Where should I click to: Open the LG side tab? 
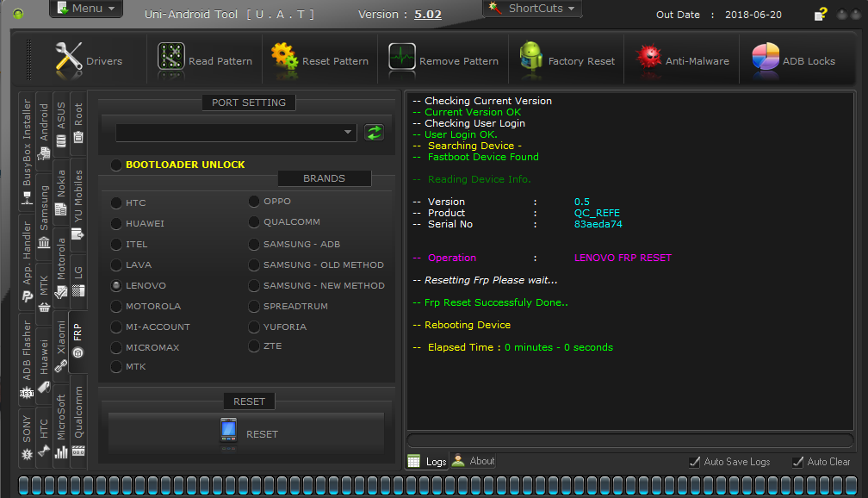[x=78, y=282]
